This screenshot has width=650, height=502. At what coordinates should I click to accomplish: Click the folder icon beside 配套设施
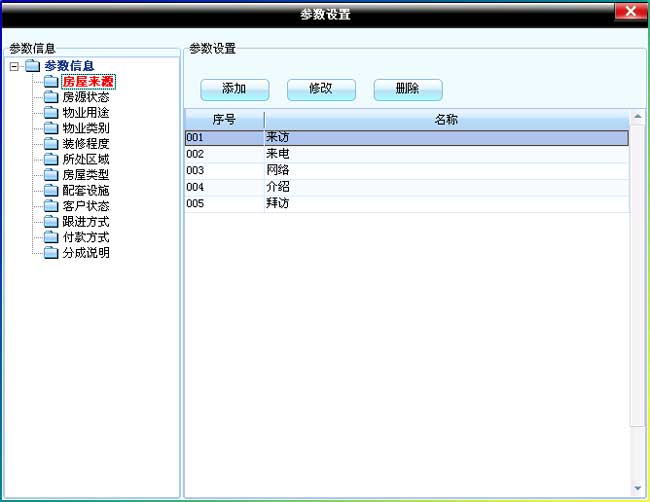tap(51, 190)
